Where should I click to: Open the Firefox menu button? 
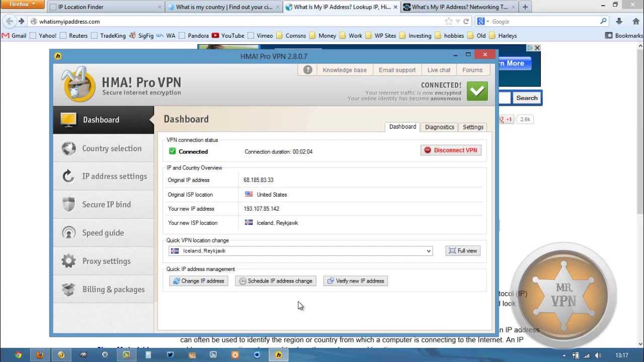(x=23, y=5)
